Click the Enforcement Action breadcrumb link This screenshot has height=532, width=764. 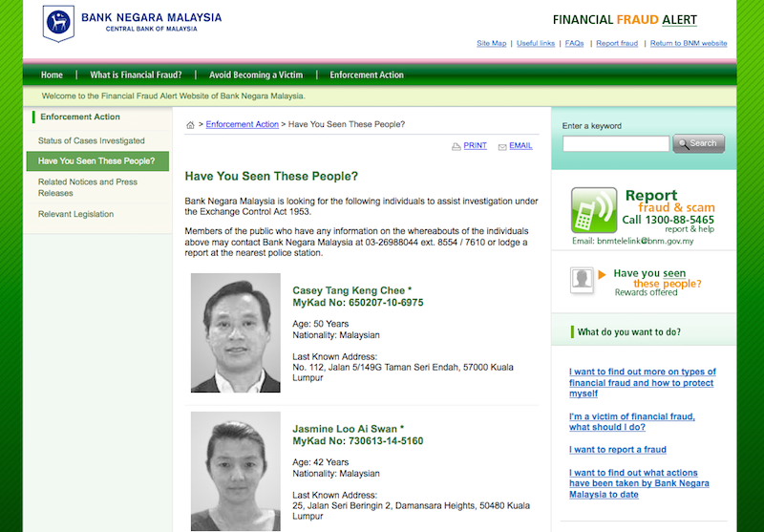click(x=243, y=124)
